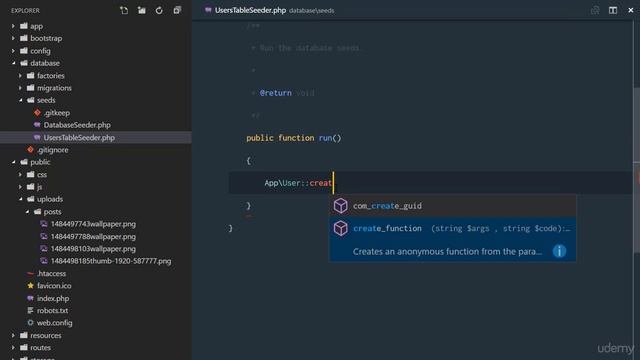The width and height of the screenshot is (640, 360).
Task: Open DatabaseSeeder.php from the tree
Action: click(77, 125)
